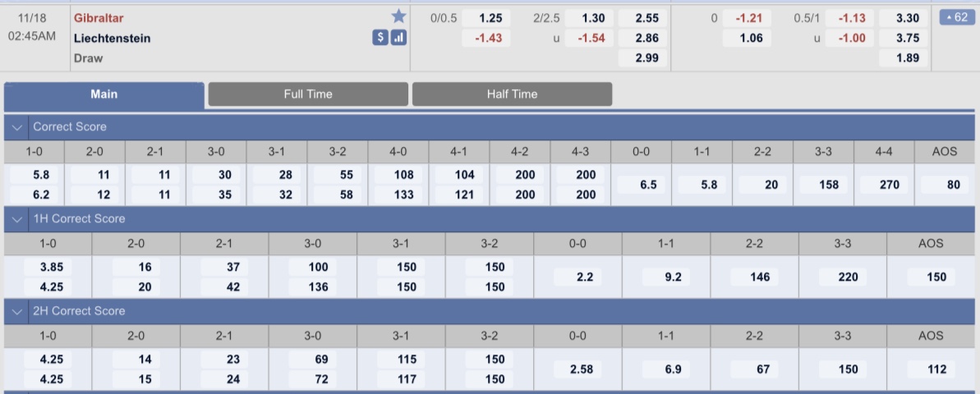Pick Correct Score AOS odds 80
The width and height of the screenshot is (980, 394).
945,185
